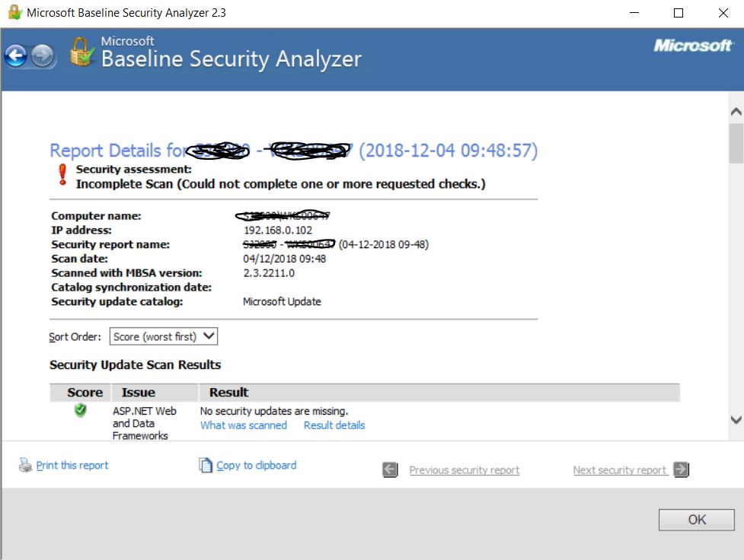Click the 'Computer name:' label

(x=96, y=216)
